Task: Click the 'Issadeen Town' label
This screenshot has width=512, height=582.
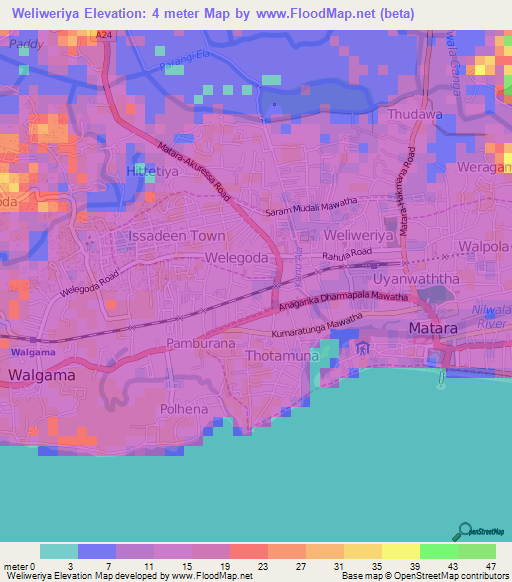Action: (x=177, y=236)
